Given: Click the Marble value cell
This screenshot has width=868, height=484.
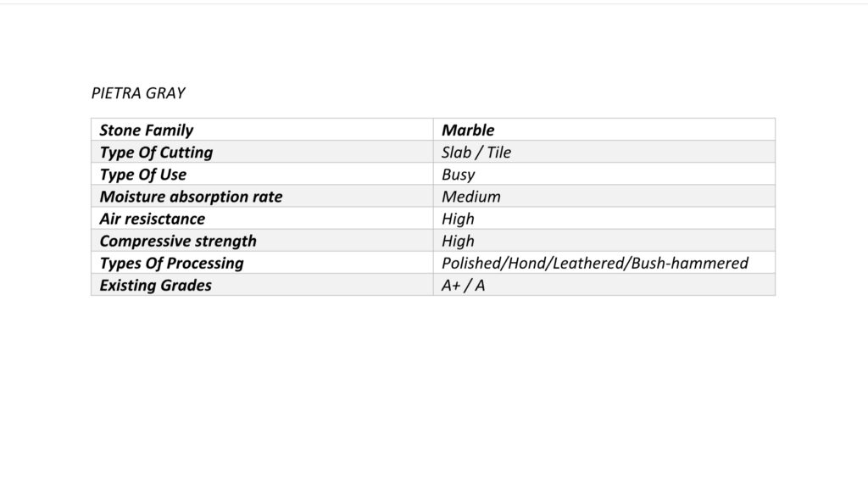Looking at the screenshot, I should [468, 131].
